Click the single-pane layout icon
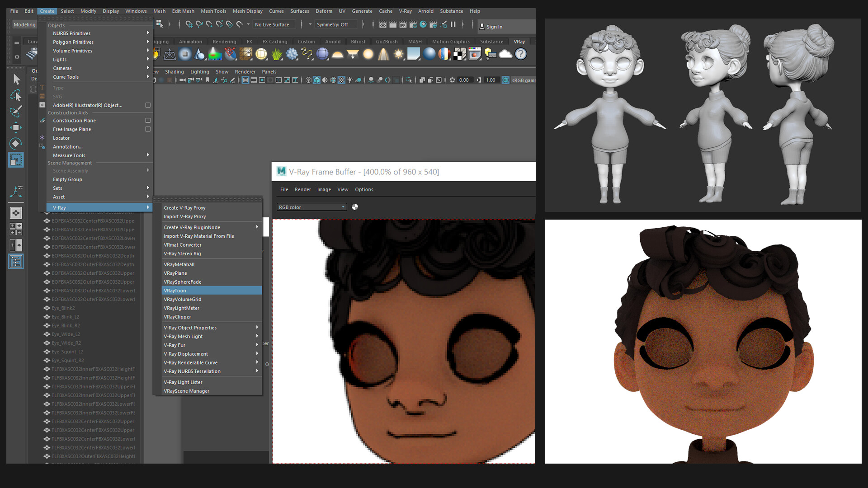The height and width of the screenshot is (488, 868). pos(16,213)
